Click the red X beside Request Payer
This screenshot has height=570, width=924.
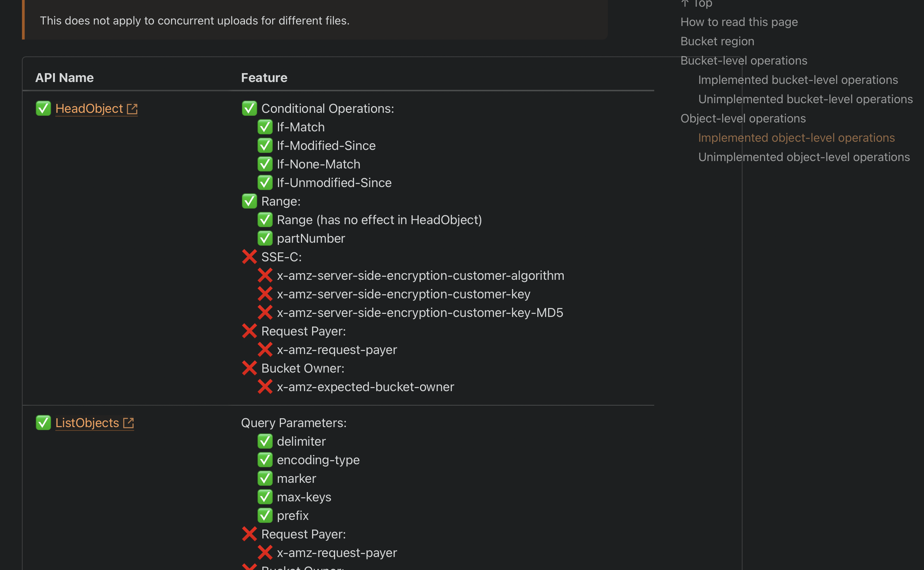249,331
